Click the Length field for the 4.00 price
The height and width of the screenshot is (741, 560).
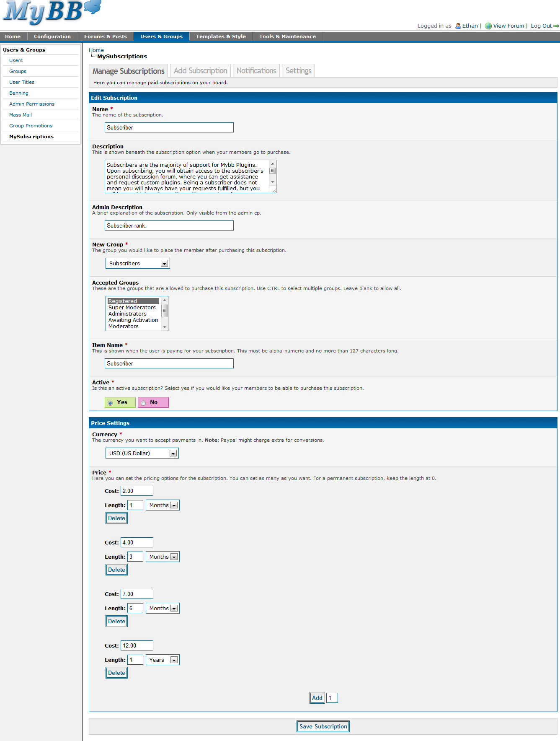[135, 557]
